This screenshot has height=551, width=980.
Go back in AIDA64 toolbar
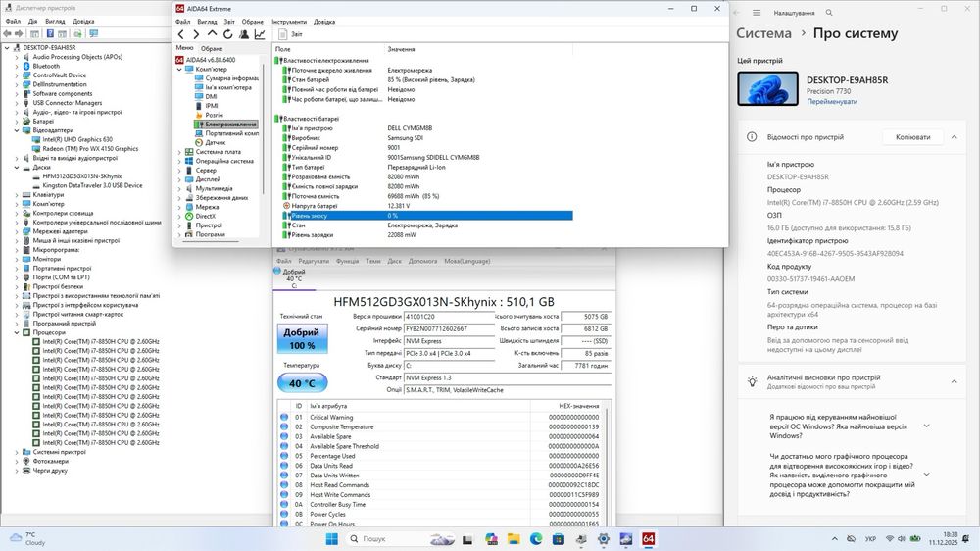(x=181, y=34)
